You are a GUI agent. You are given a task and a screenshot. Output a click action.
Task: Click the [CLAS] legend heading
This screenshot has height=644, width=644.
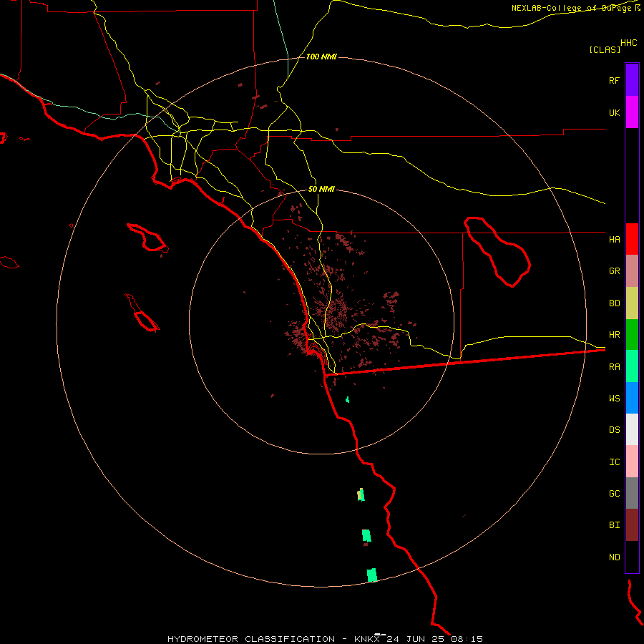(605, 50)
